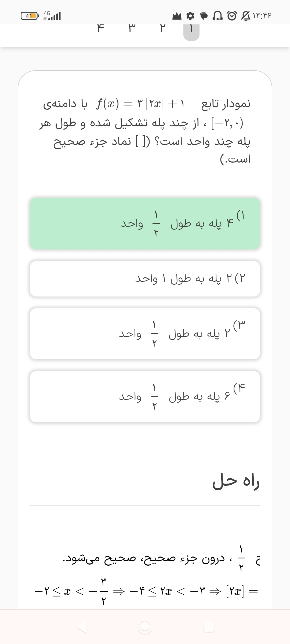Screen dimensions: 290x644
Task: Tap the crown notification icon
Action: 177,16
